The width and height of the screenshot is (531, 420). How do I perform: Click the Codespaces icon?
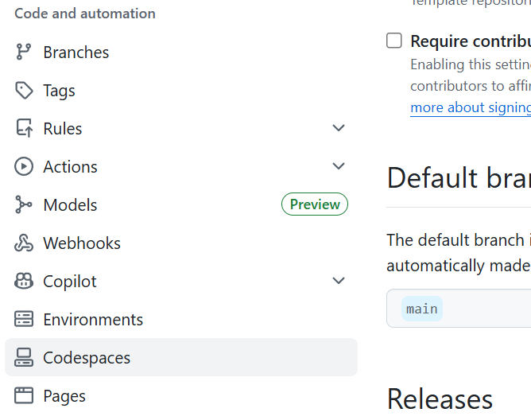pyautogui.click(x=24, y=358)
